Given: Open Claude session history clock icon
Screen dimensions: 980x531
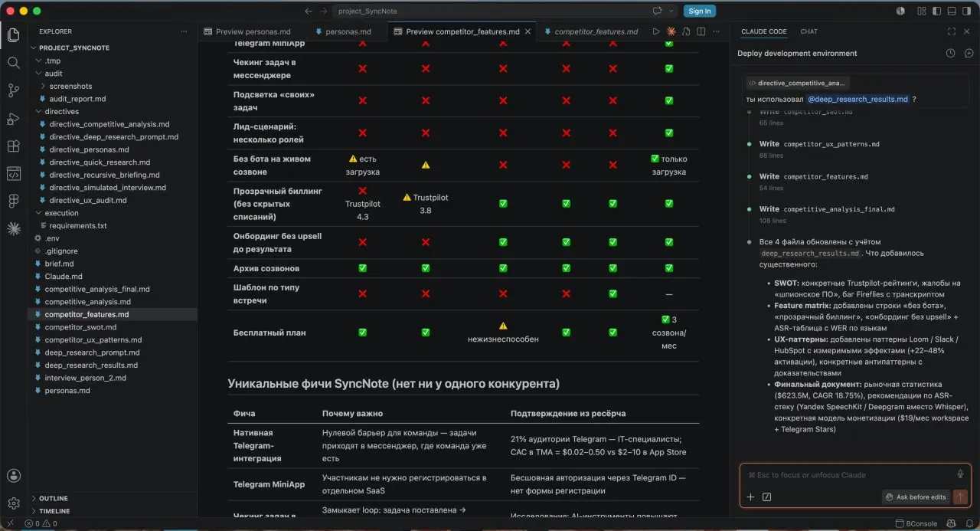Looking at the screenshot, I should coord(950,54).
